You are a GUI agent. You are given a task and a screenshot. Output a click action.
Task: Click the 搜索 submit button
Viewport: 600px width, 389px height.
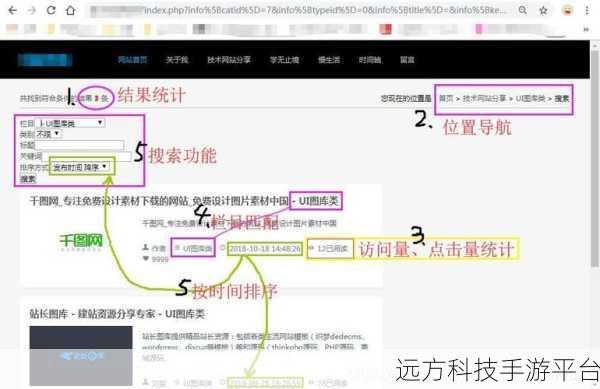pyautogui.click(x=28, y=179)
